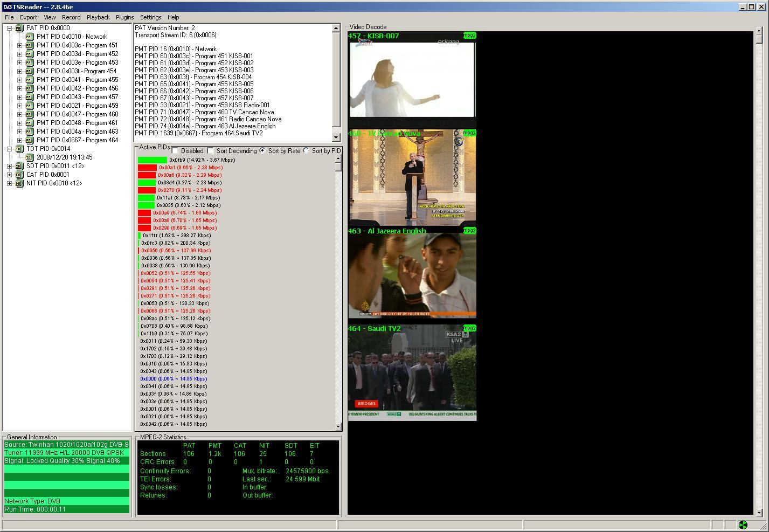Click the PMT icon beside Program 451
The width and height of the screenshot is (769, 532).
[30, 45]
